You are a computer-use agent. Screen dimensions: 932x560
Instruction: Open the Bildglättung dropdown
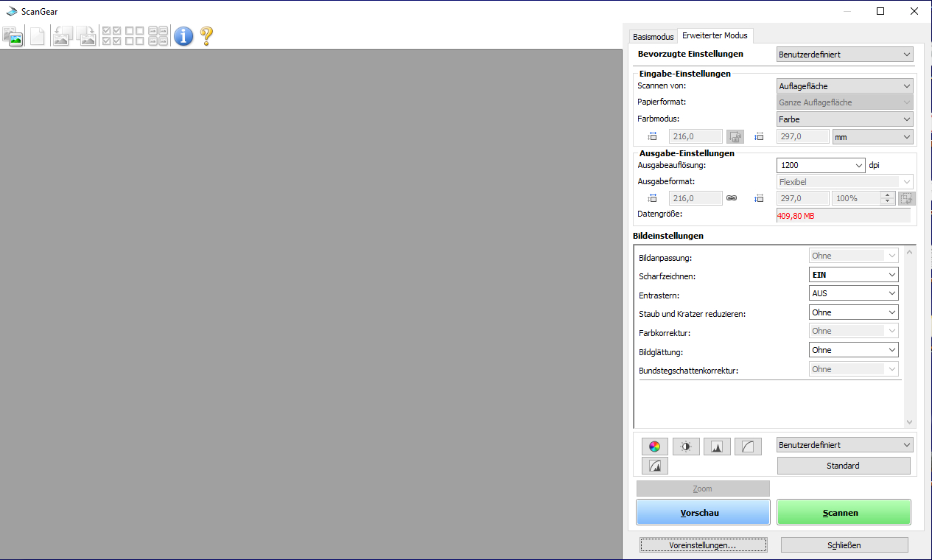click(x=854, y=350)
